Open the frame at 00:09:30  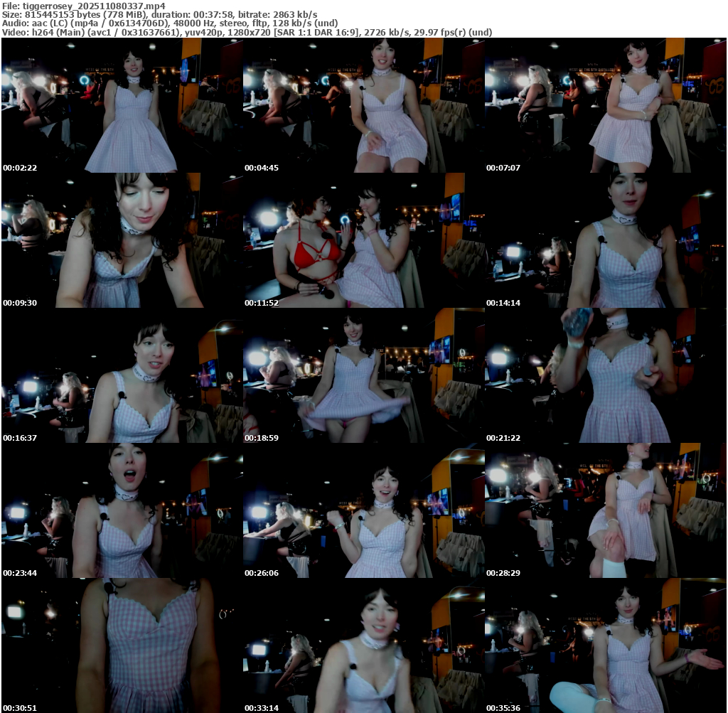pyautogui.click(x=122, y=240)
